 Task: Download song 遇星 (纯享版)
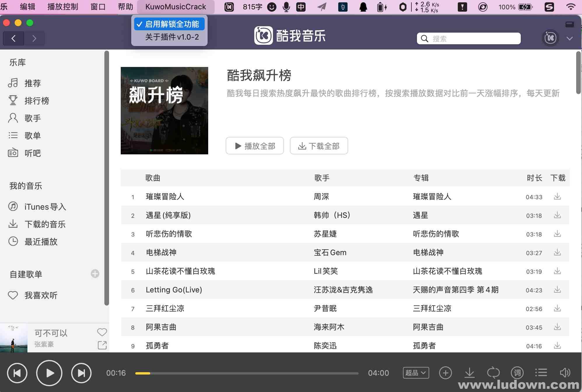(x=557, y=215)
